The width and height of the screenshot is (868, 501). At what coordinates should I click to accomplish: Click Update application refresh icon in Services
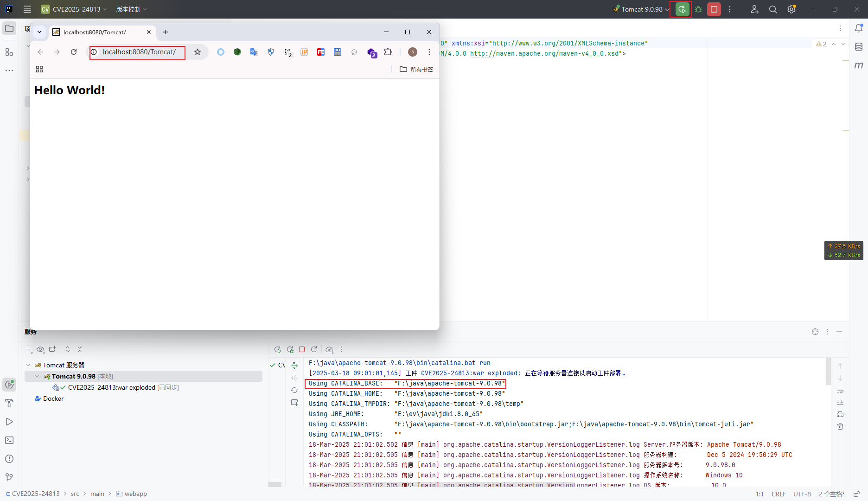(314, 349)
